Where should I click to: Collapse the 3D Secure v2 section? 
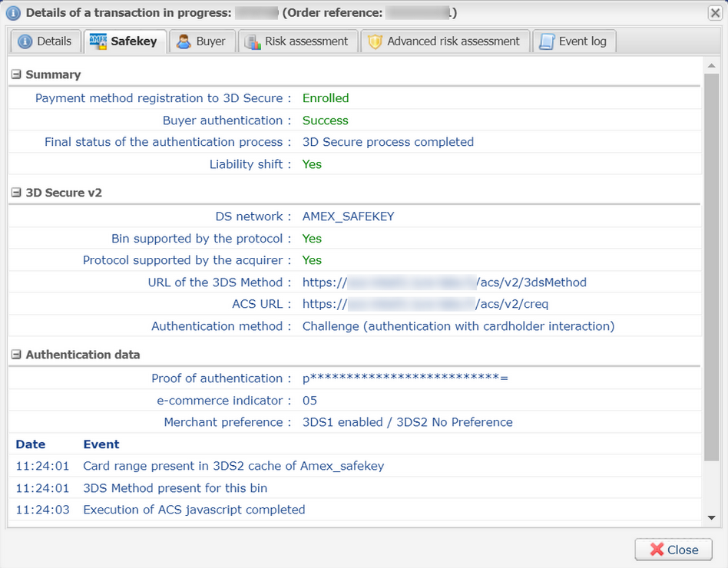tap(16, 193)
